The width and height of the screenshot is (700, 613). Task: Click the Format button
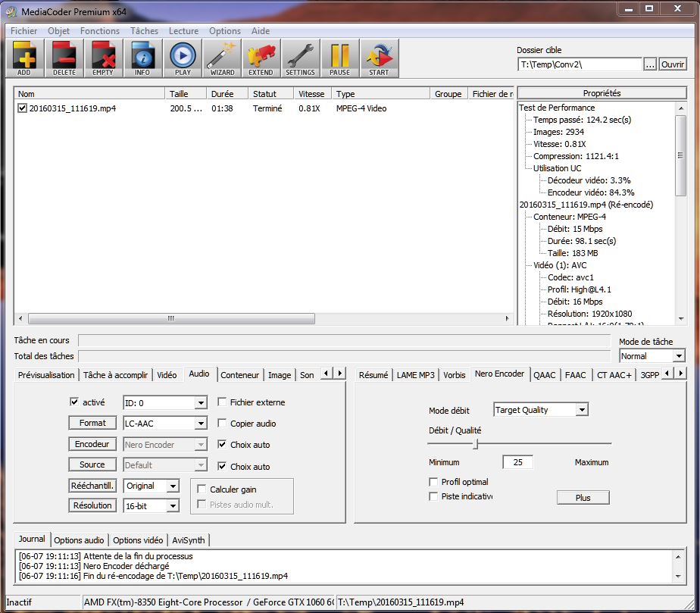point(92,423)
